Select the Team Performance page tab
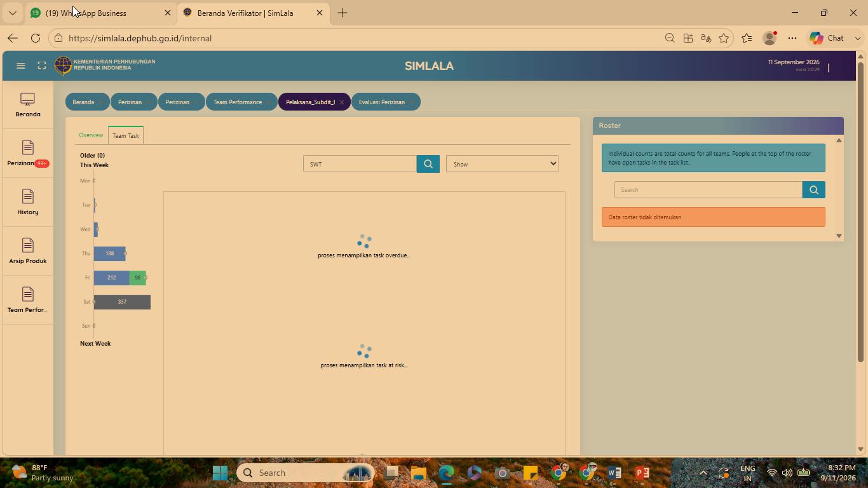This screenshot has height=488, width=868. point(238,102)
